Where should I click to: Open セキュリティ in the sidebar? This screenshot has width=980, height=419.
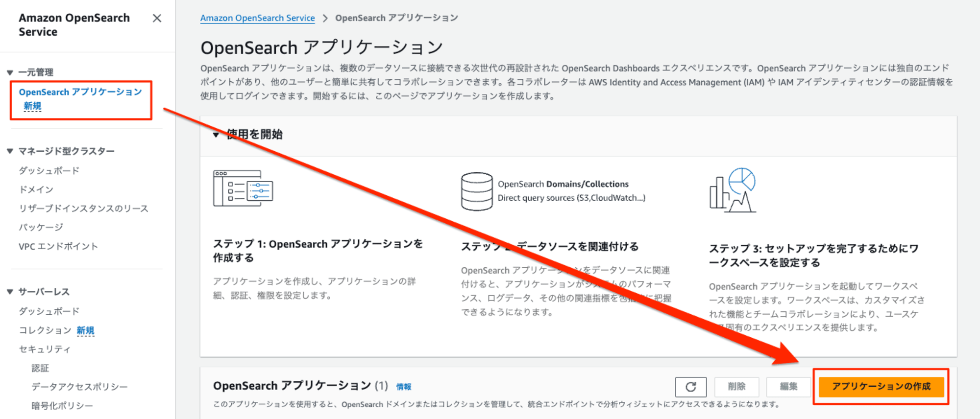click(x=45, y=349)
